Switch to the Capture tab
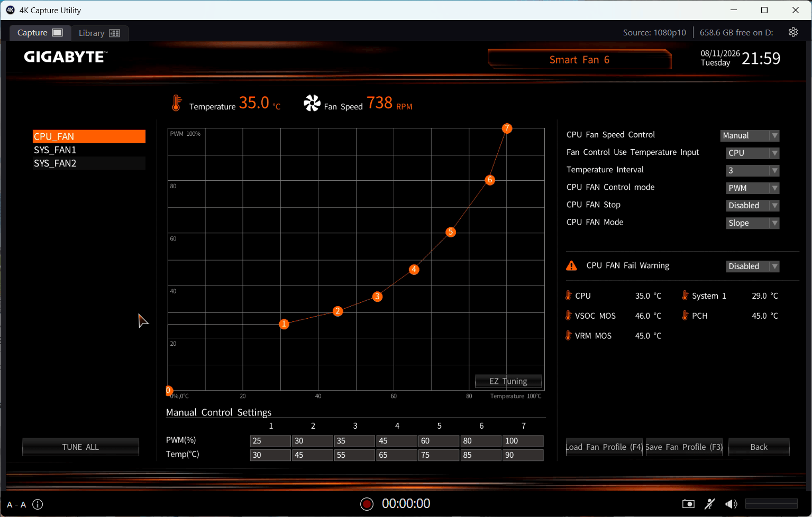The image size is (812, 517). (40, 33)
